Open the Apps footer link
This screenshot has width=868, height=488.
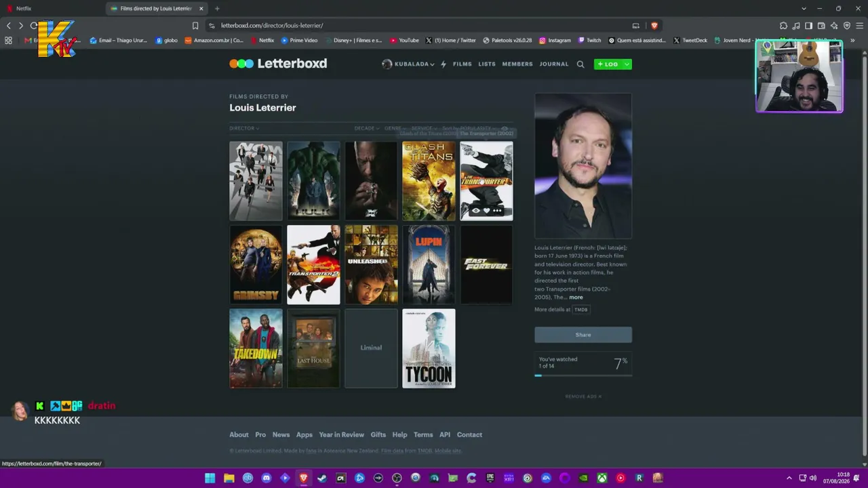click(x=304, y=435)
